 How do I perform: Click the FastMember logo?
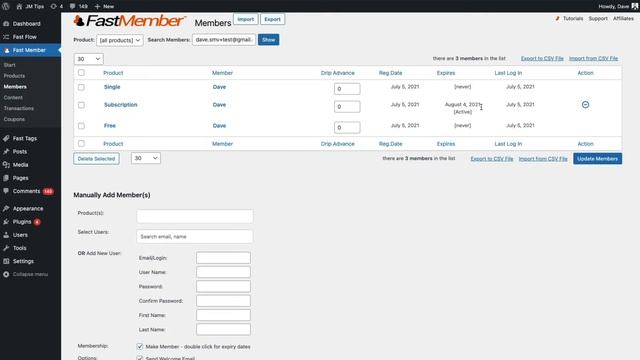130,21
